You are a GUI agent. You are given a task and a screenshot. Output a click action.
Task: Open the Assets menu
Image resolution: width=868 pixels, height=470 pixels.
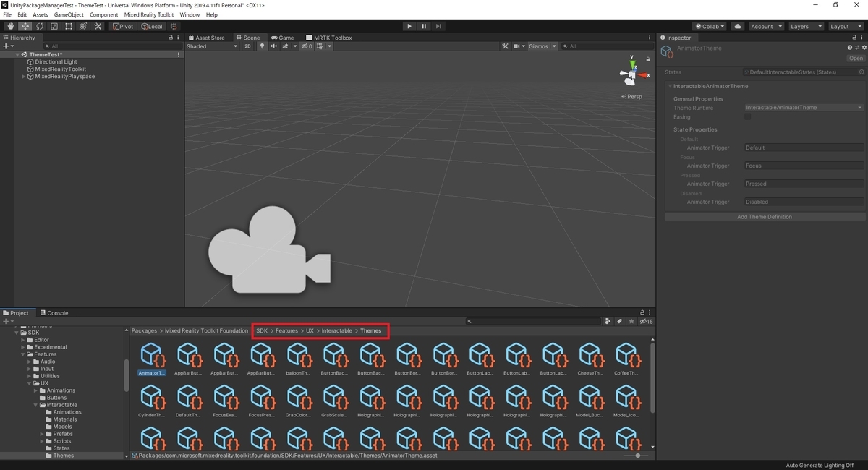tap(41, 14)
